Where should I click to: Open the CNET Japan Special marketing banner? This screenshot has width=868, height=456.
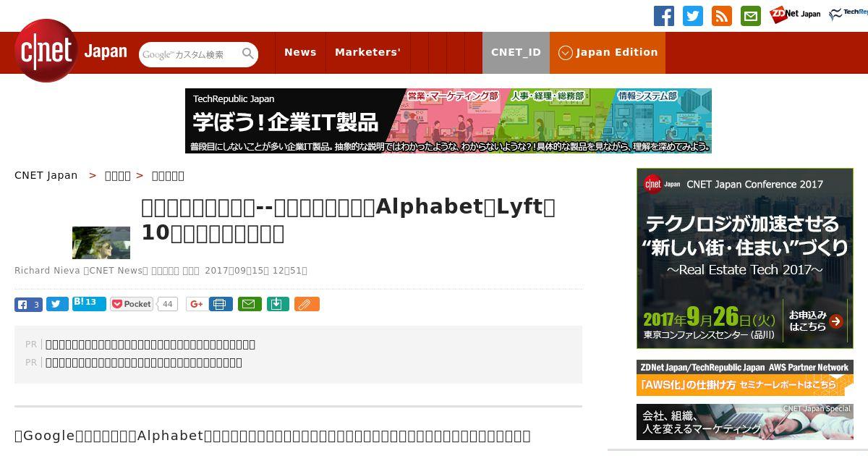[745, 422]
